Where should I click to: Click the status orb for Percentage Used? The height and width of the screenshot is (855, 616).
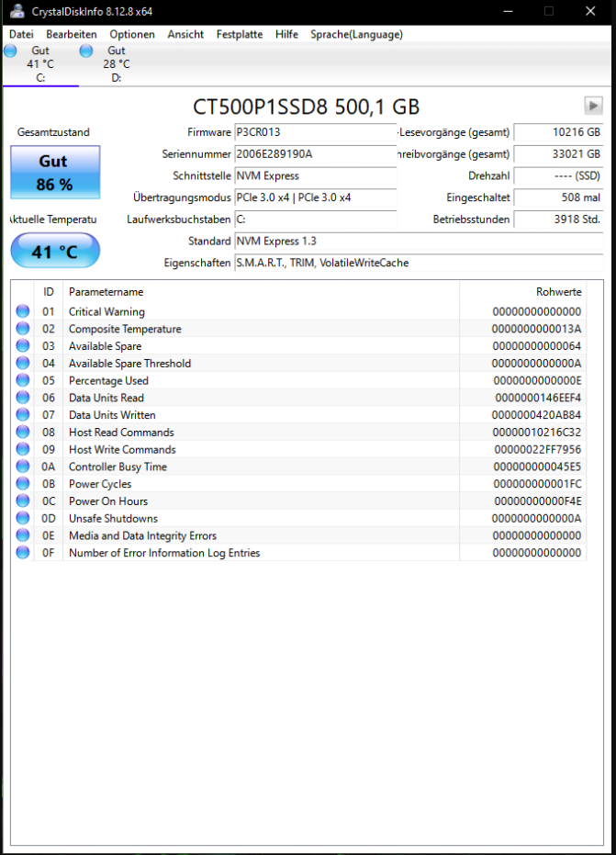click(x=23, y=380)
